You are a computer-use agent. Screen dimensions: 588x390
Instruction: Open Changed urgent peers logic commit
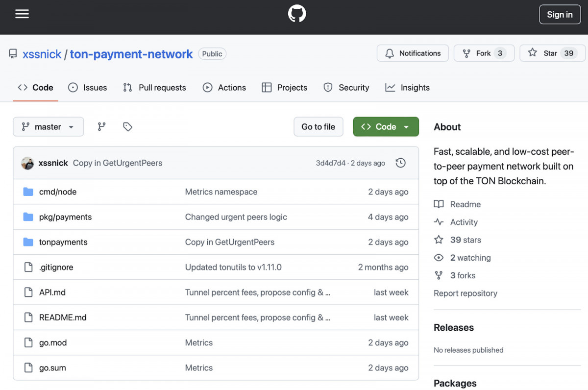click(x=236, y=217)
